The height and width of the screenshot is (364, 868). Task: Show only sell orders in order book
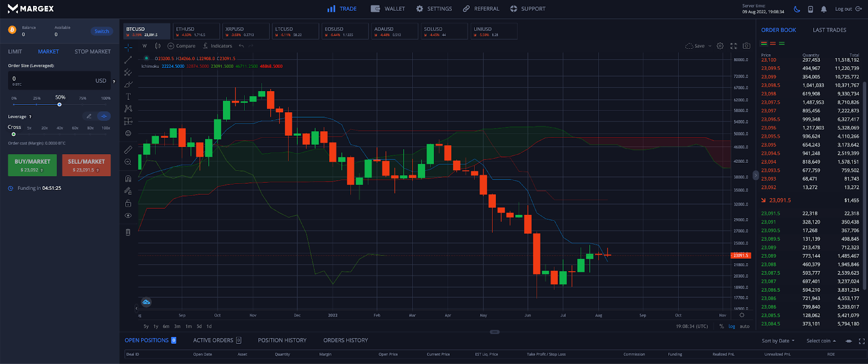[773, 43]
